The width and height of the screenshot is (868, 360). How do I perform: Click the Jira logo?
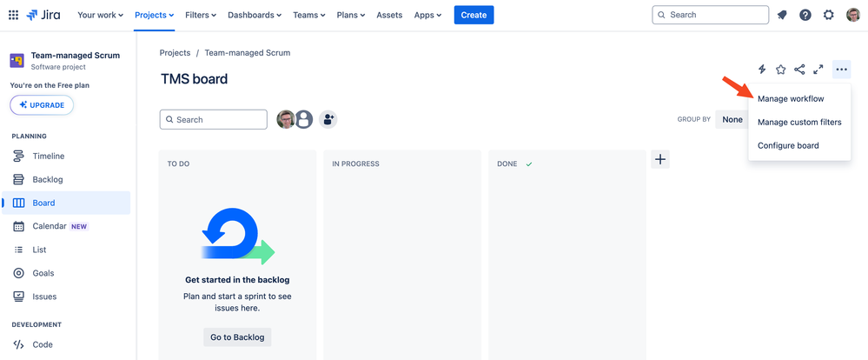point(43,15)
